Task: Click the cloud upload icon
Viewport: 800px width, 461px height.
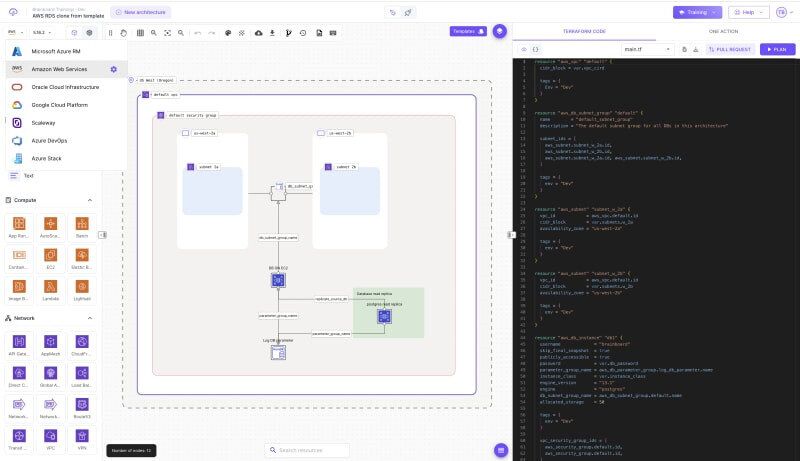Action: (x=259, y=33)
